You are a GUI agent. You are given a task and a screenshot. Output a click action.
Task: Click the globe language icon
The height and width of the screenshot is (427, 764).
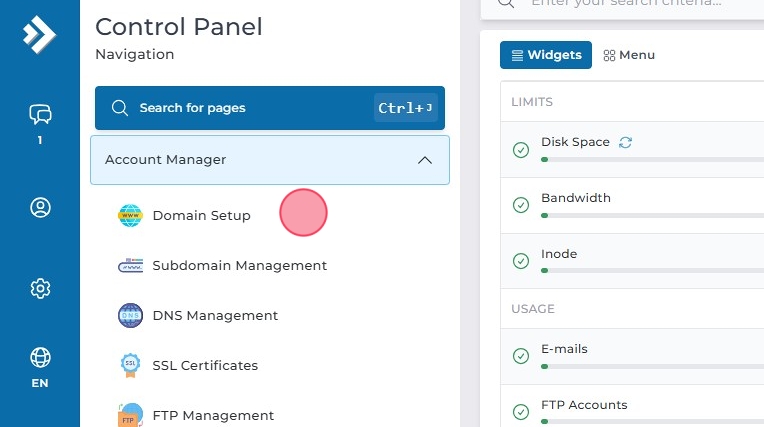[40, 358]
